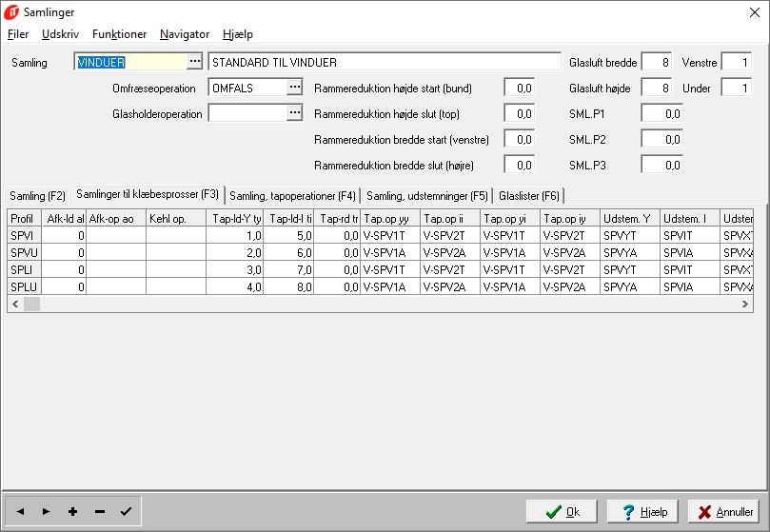
Task: Click the Kehl op. column header
Action: (x=176, y=219)
